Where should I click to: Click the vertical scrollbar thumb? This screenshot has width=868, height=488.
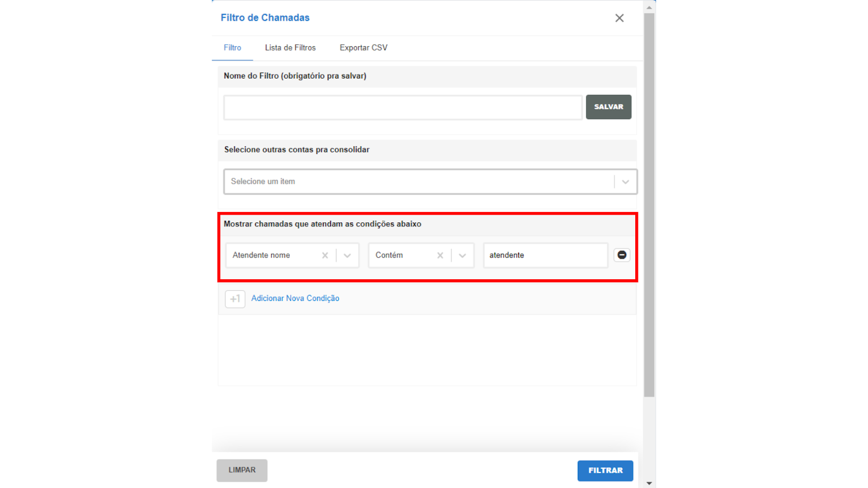click(x=649, y=205)
